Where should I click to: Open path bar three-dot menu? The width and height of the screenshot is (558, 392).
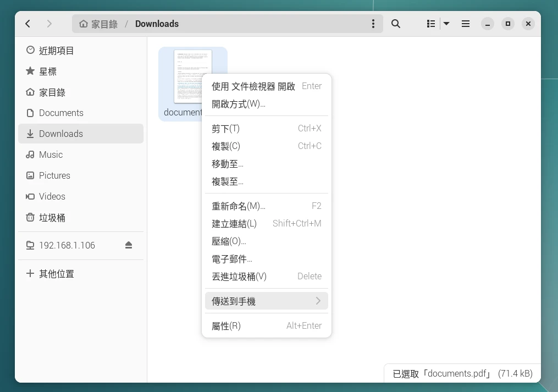click(x=373, y=24)
